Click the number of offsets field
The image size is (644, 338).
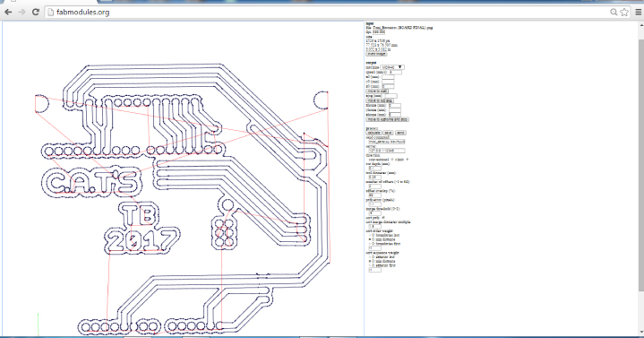pos(375,186)
